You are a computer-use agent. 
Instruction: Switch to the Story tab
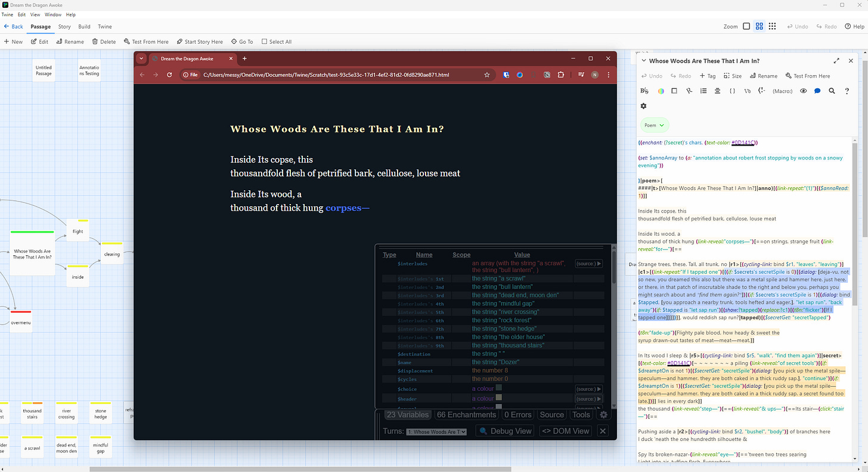(x=64, y=26)
